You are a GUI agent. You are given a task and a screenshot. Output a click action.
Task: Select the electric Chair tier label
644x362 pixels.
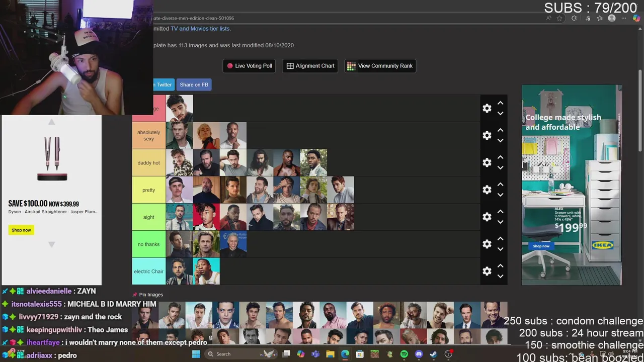pos(149,271)
